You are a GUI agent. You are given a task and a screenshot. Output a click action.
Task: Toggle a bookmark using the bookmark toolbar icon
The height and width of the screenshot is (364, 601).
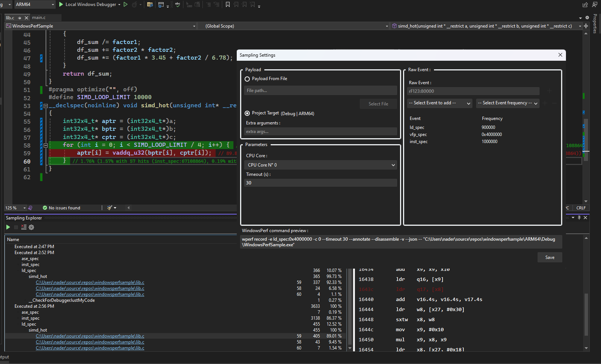(x=228, y=4)
